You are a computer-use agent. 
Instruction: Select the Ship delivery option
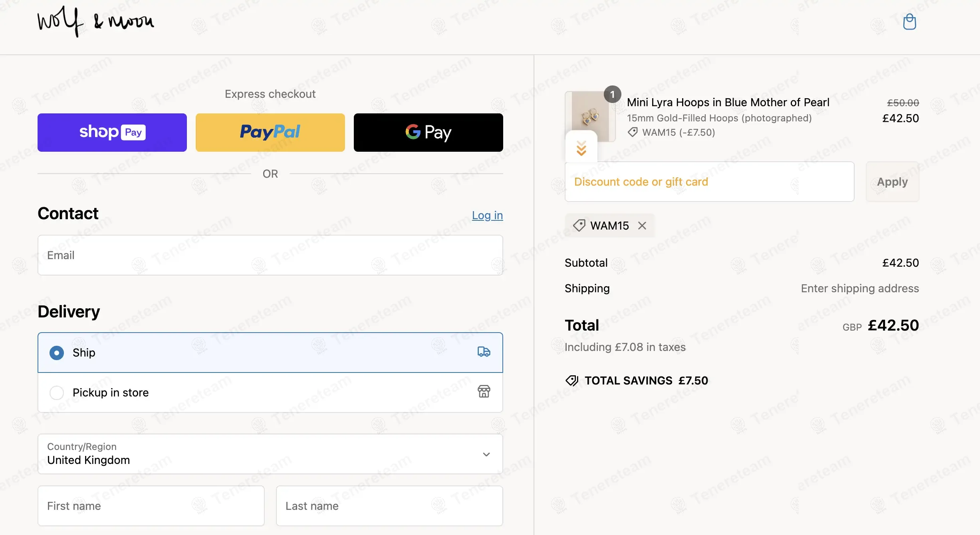tap(57, 353)
